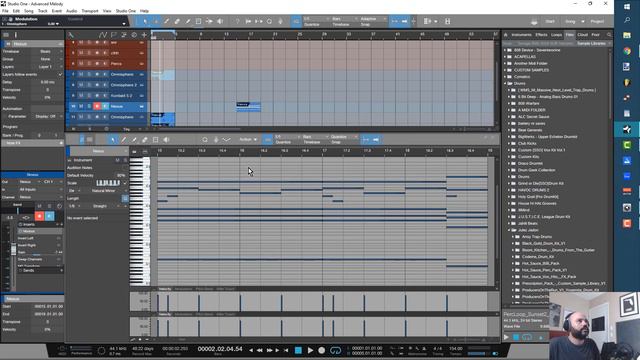
Task: Solo the Nexus track
Action: (89, 106)
